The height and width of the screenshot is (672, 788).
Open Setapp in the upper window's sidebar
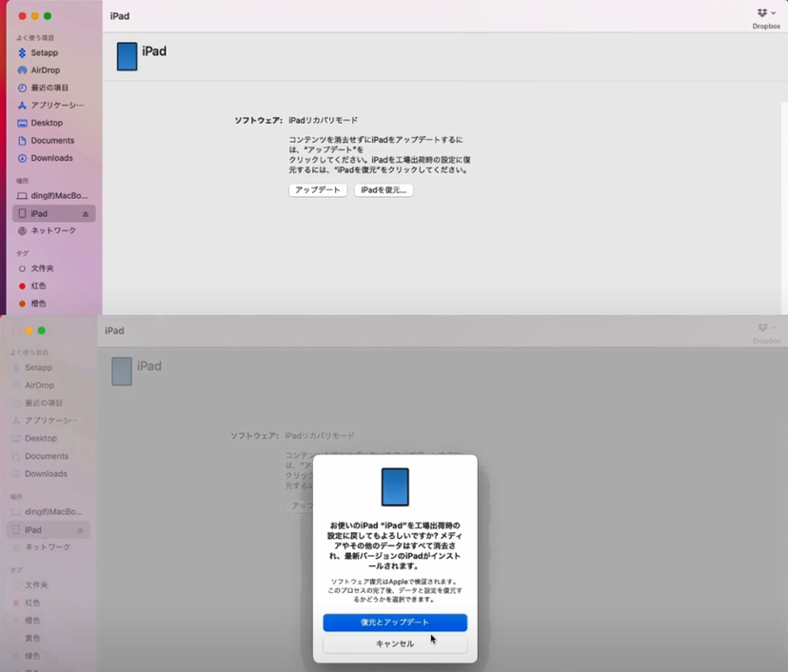coord(38,52)
